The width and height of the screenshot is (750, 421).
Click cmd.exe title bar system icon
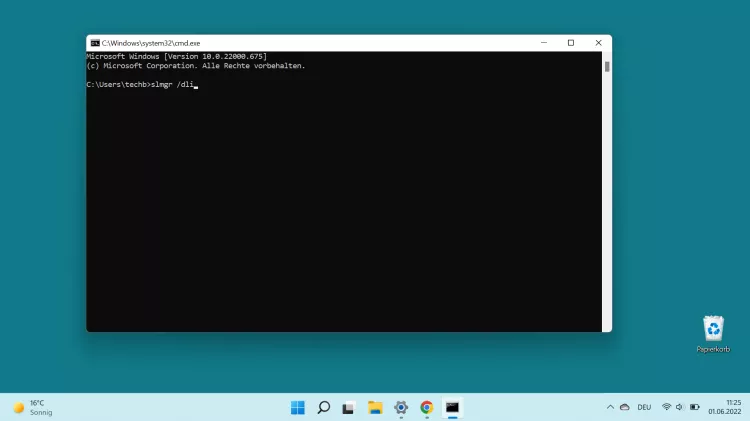click(x=95, y=43)
